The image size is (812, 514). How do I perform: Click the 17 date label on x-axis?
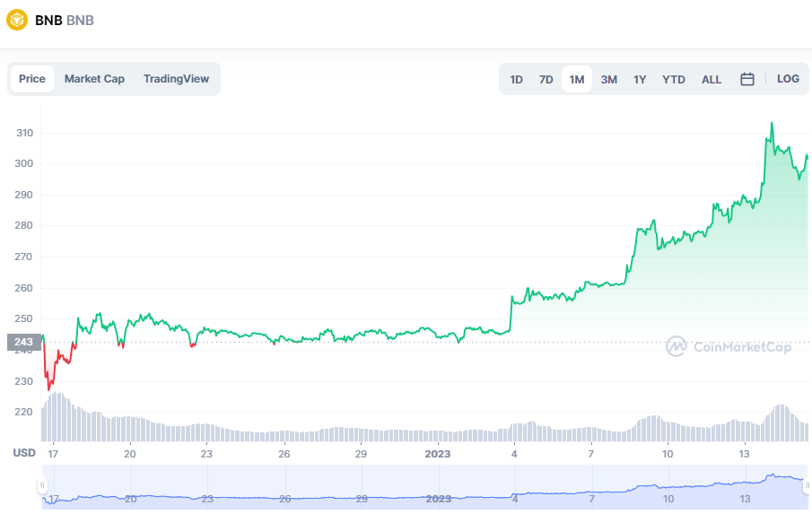(x=53, y=454)
